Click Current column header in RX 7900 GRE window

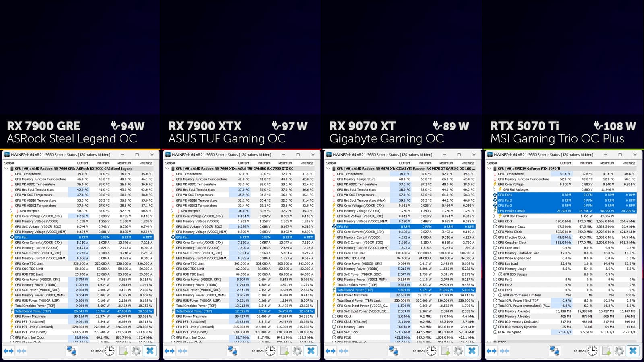(x=83, y=163)
